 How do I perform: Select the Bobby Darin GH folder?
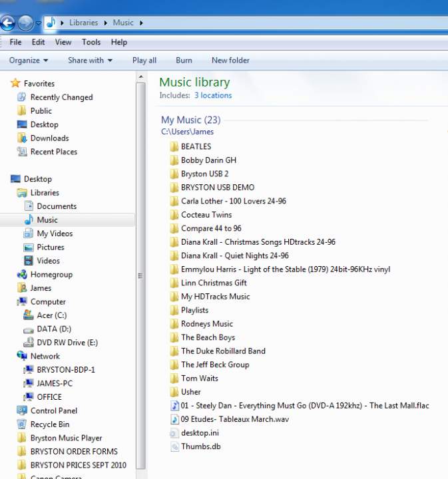[208, 160]
